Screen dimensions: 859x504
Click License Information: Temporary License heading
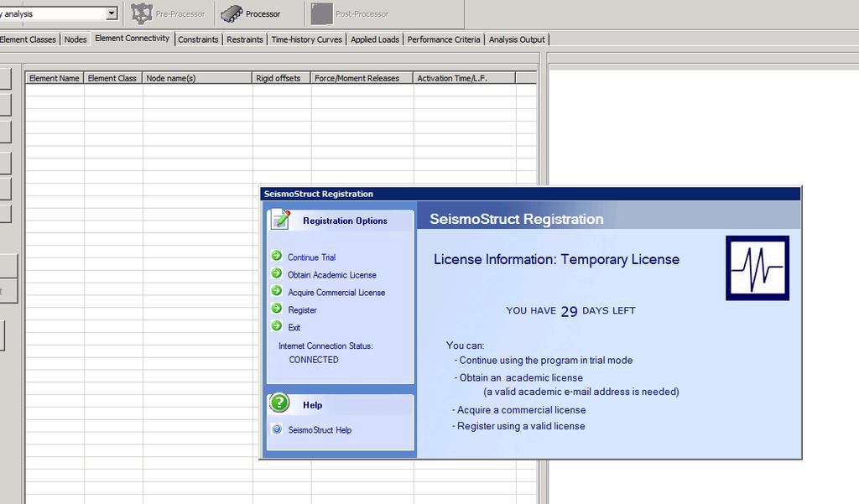point(557,260)
